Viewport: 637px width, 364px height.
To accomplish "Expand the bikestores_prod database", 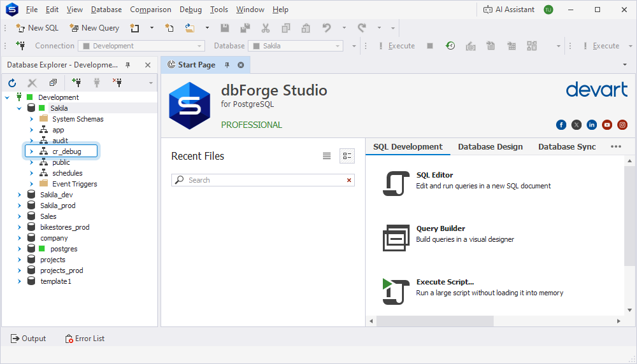I will 19,227.
